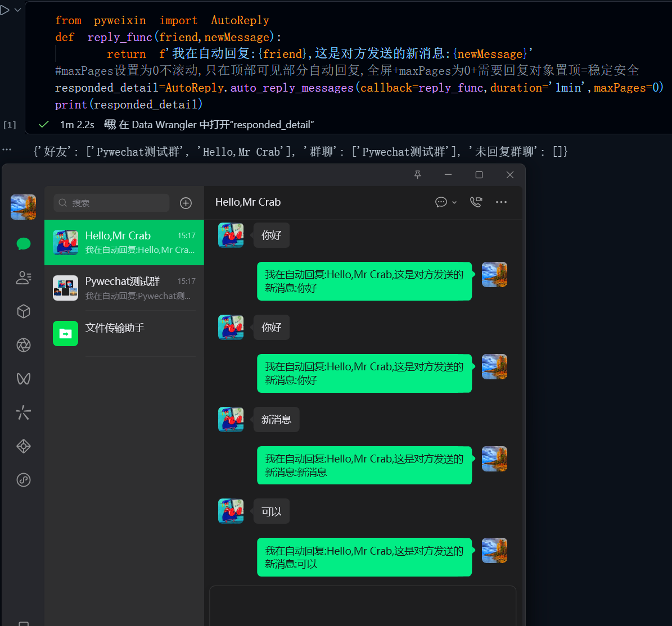Run the notebook cell with play icon

pyautogui.click(x=4, y=10)
